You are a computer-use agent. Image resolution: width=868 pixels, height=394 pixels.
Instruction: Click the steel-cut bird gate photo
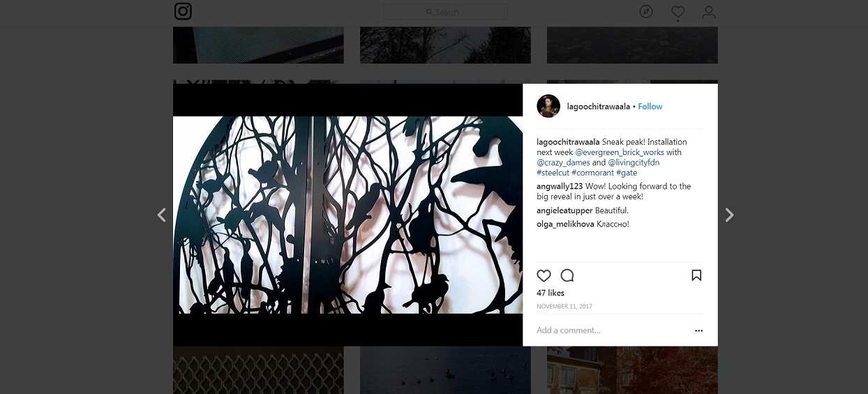347,215
